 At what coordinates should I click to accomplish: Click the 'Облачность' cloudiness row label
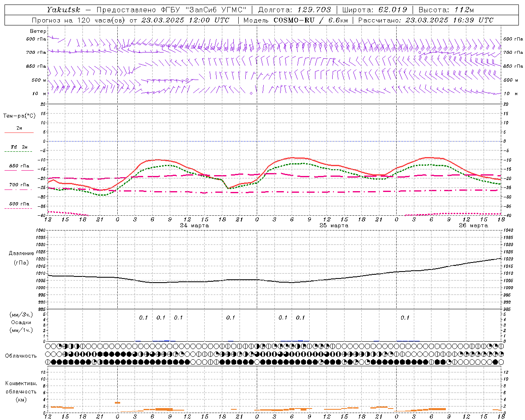(21, 356)
